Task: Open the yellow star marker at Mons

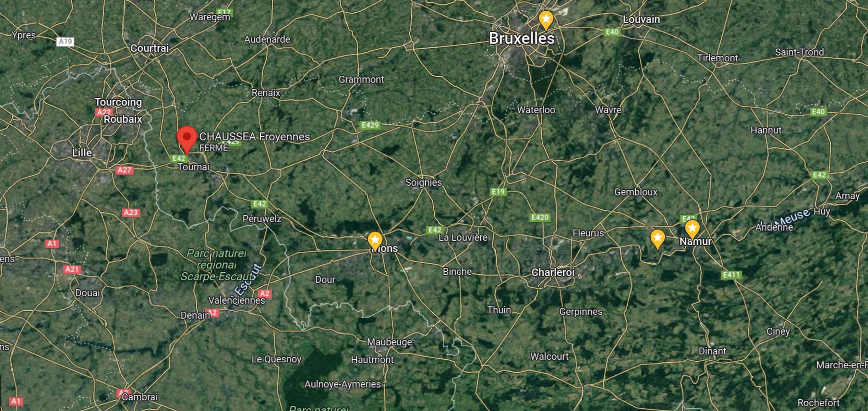Action: pos(375,241)
